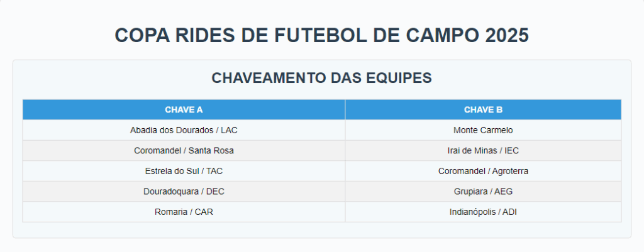
Task: Click the CHAVE A column header
Action: click(184, 109)
